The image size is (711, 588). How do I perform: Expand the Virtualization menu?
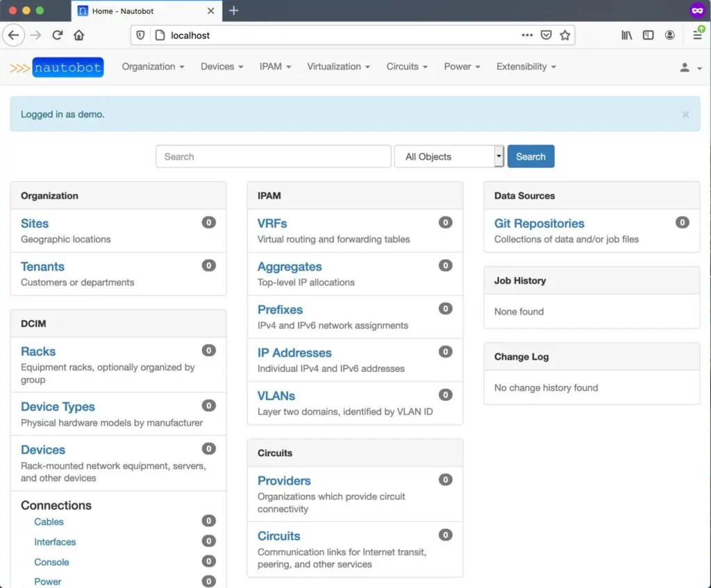(339, 67)
